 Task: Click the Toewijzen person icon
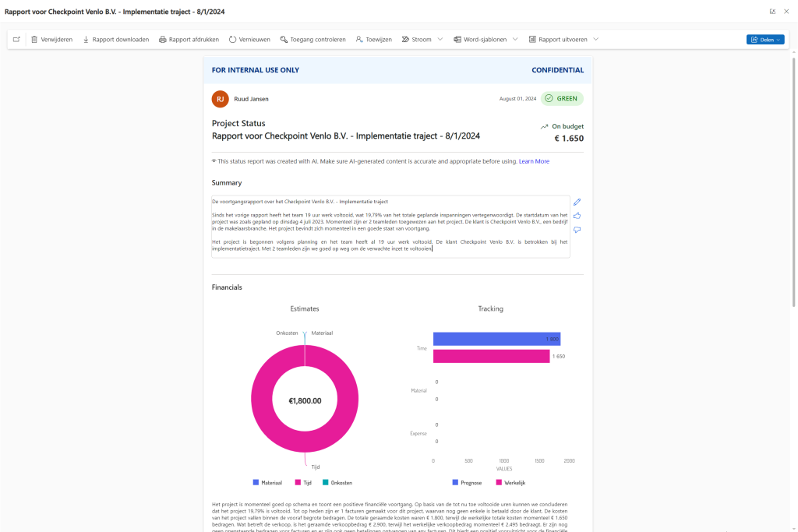point(359,39)
